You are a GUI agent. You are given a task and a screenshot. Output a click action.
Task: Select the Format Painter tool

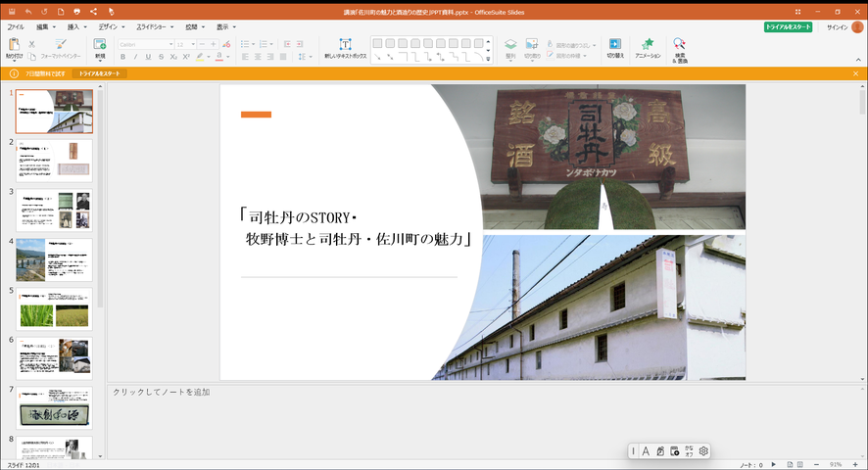click(61, 49)
